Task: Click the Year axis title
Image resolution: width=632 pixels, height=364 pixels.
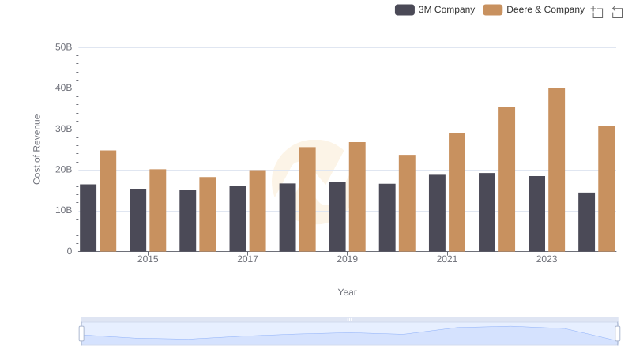Action: (x=347, y=292)
